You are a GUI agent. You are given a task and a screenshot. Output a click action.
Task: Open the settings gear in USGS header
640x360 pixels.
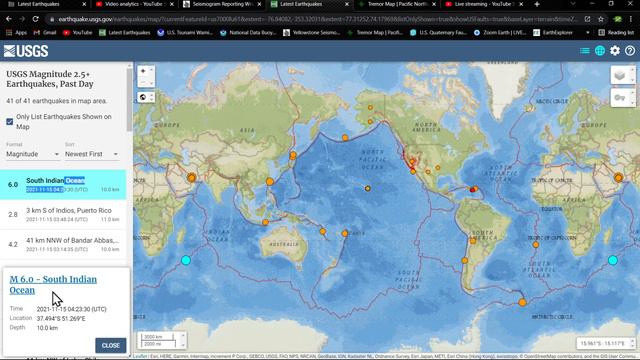(x=615, y=51)
